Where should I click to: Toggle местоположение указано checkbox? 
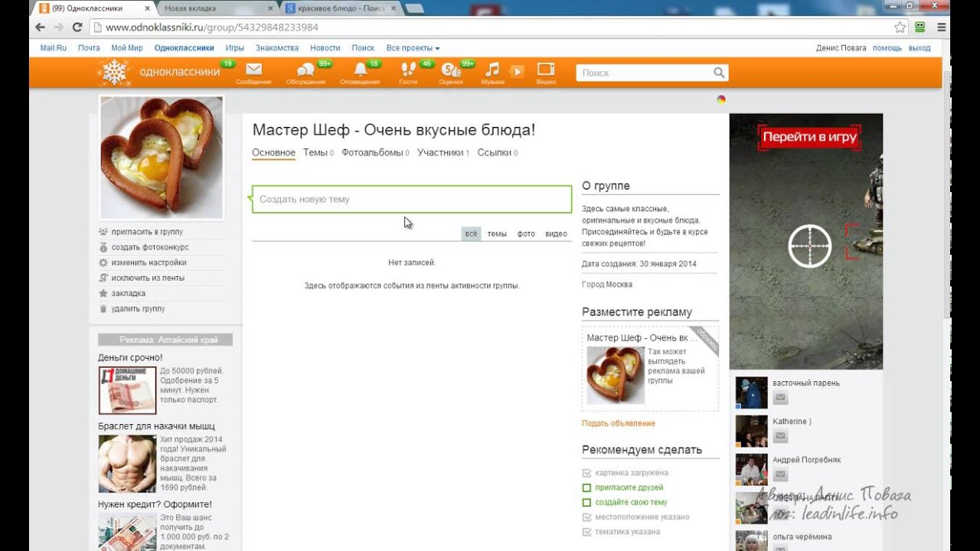586,517
